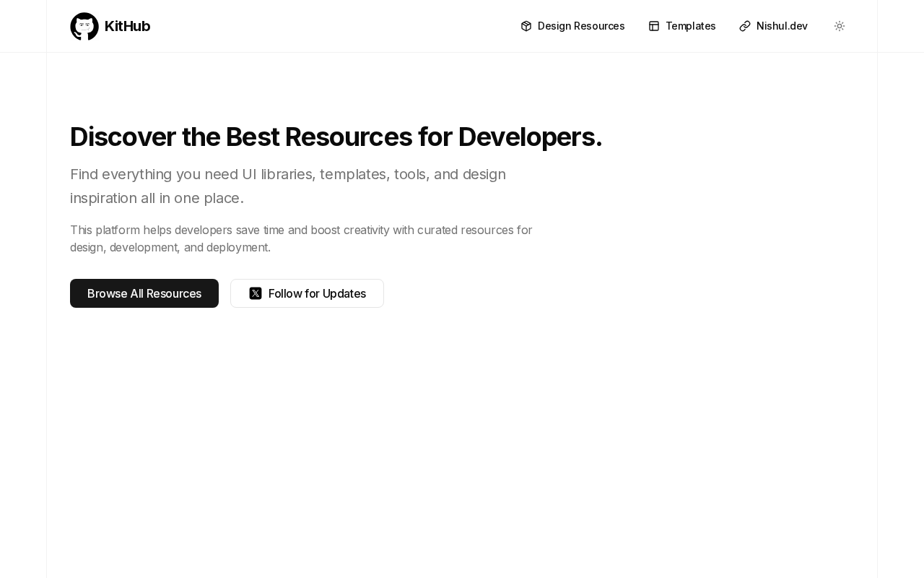The image size is (924, 578).
Task: Open the Design Resources nav item
Action: (580, 26)
